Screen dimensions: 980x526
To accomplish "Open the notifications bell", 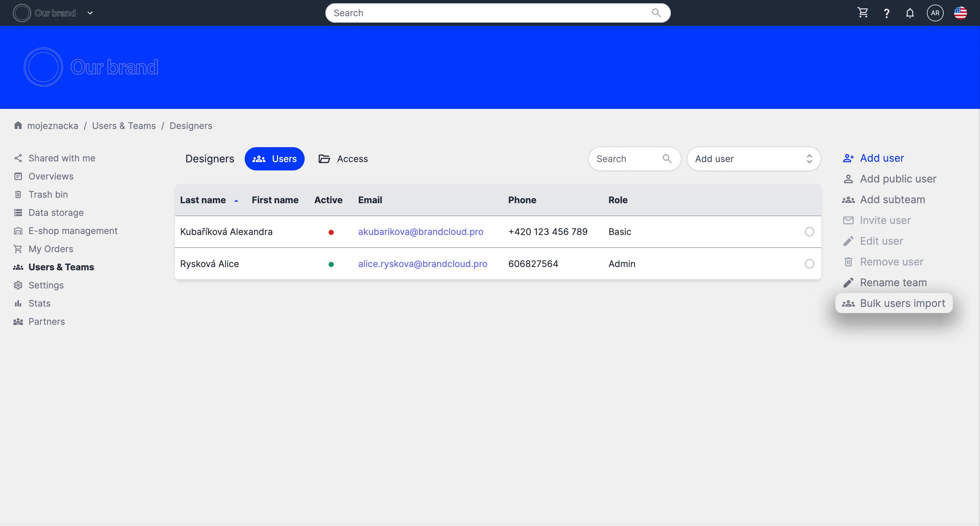I will pyautogui.click(x=910, y=13).
